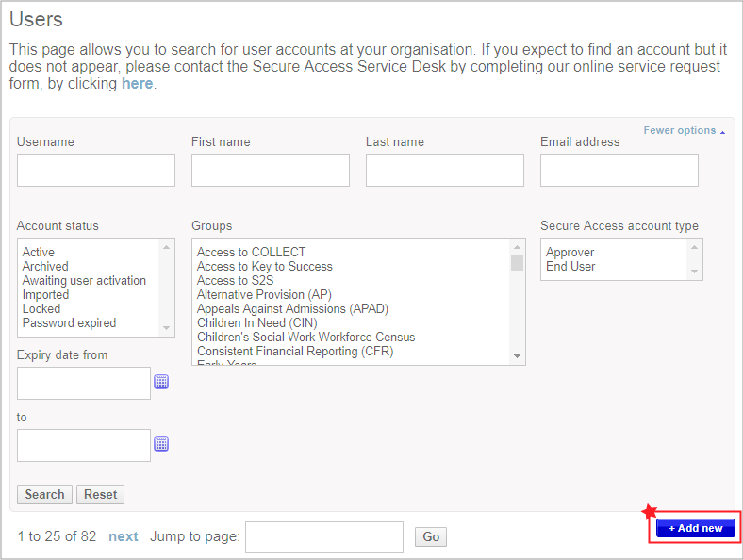The width and height of the screenshot is (743, 560).
Task: Click account type list scroll-up arrow
Action: point(694,247)
